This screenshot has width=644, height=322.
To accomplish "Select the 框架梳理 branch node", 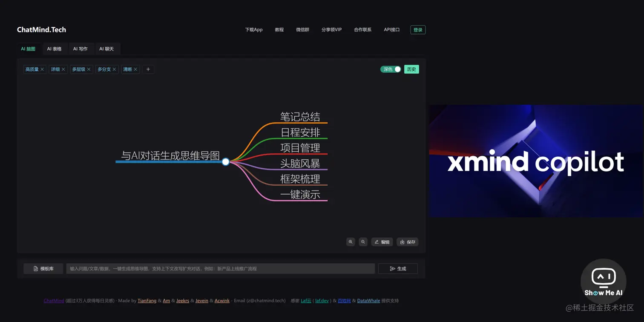I will click(x=300, y=179).
